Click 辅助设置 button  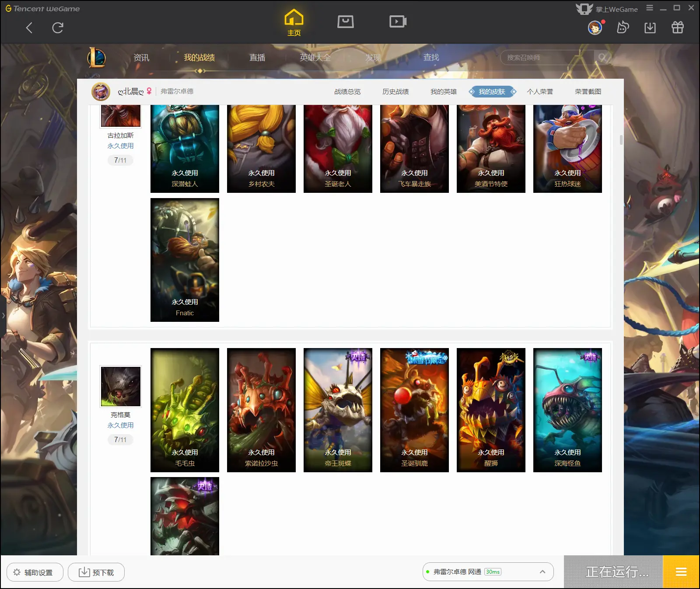pos(35,572)
